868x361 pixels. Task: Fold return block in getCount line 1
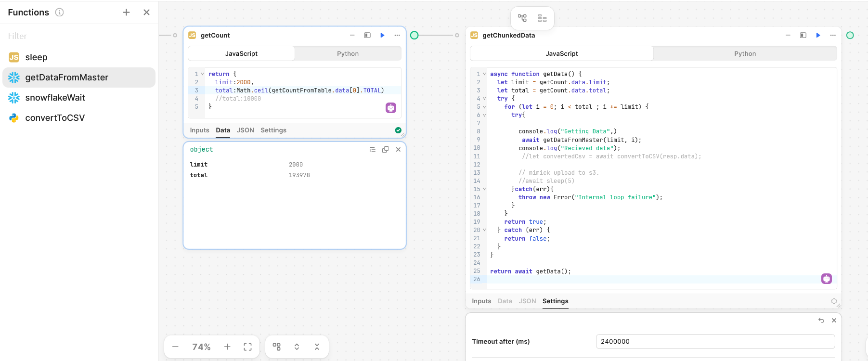(x=203, y=74)
